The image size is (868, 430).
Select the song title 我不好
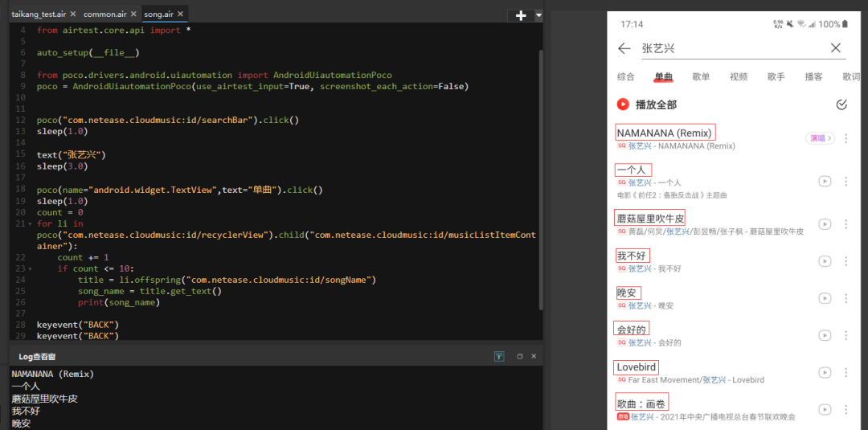633,256
